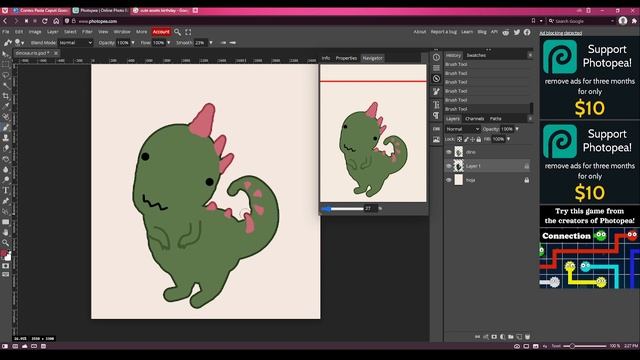640x360 pixels.
Task: Open layer blend mode Normal dropdown
Action: click(x=462, y=129)
